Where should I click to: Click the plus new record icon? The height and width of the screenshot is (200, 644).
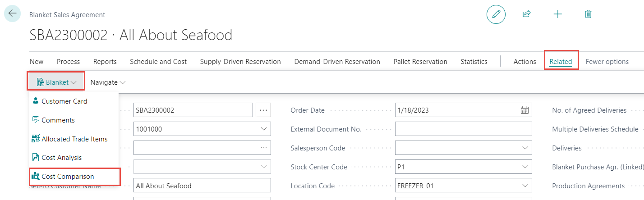(558, 14)
